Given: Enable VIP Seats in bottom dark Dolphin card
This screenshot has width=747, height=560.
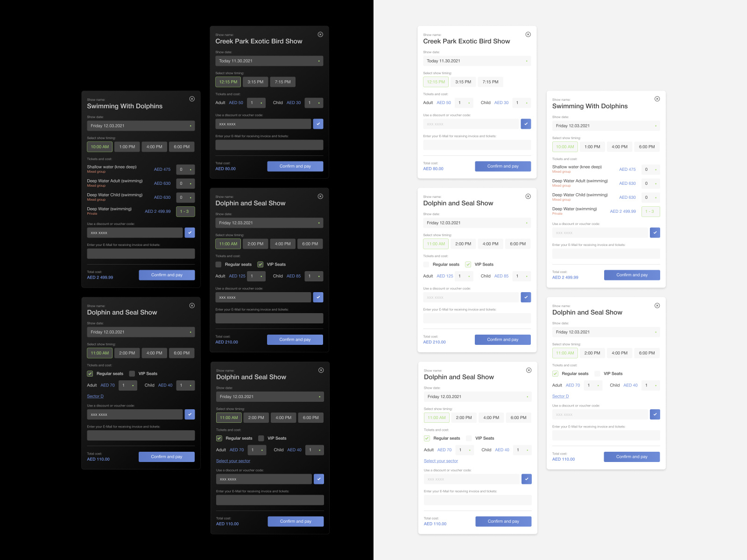Looking at the screenshot, I should click(x=260, y=438).
